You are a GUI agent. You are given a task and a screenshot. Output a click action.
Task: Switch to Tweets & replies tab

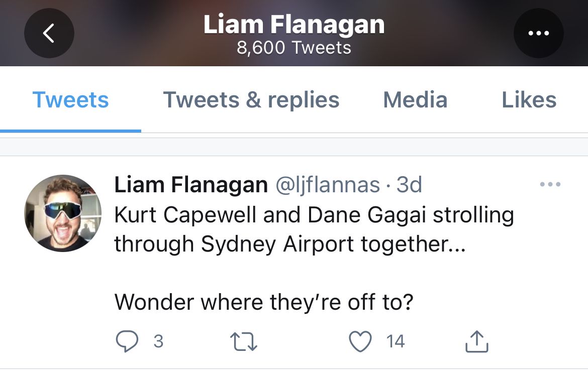[251, 100]
